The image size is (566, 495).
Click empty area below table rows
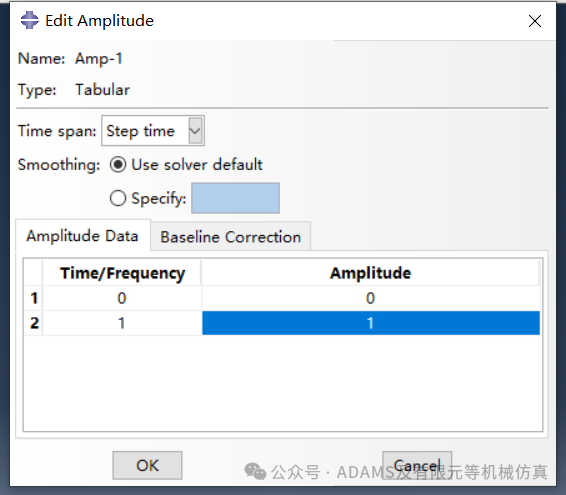click(283, 383)
